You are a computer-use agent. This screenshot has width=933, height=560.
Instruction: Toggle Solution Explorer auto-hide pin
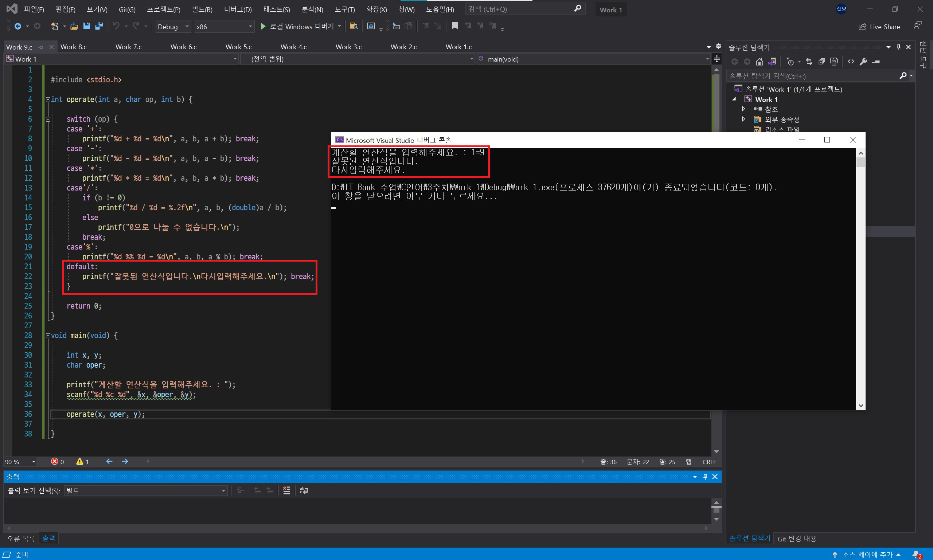(898, 47)
